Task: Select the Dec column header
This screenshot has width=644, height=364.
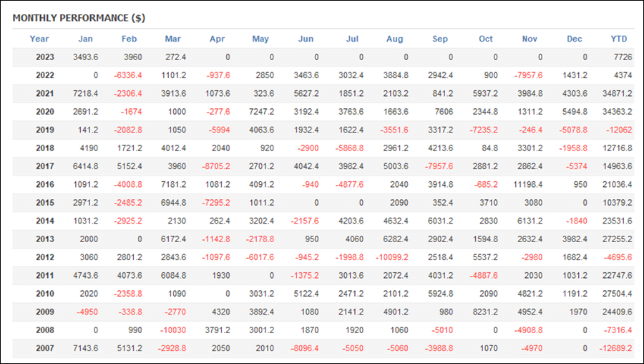Action: point(574,39)
